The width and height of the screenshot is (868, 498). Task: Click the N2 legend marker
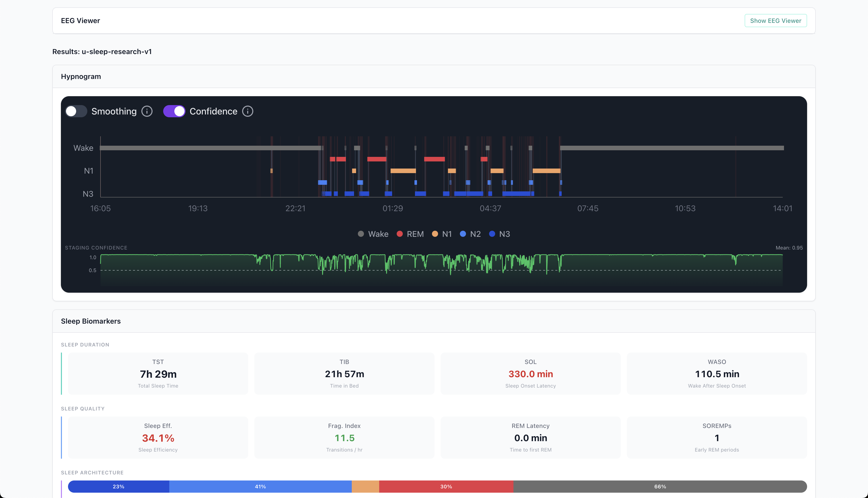pyautogui.click(x=463, y=234)
